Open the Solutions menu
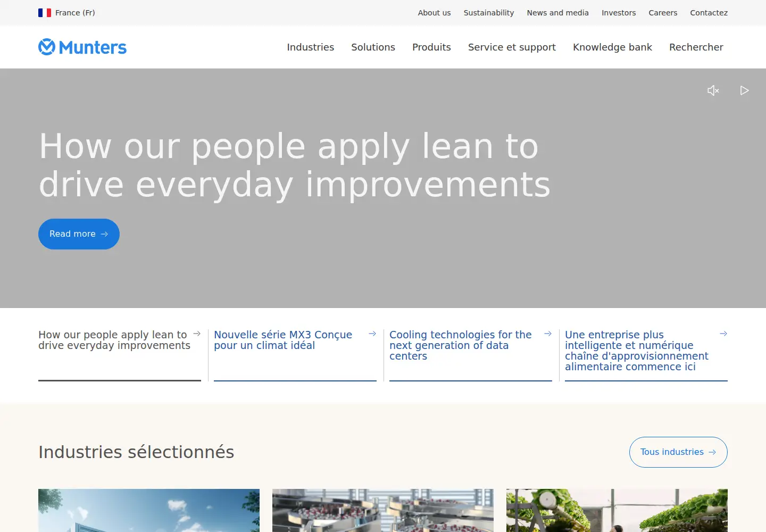 coord(373,47)
